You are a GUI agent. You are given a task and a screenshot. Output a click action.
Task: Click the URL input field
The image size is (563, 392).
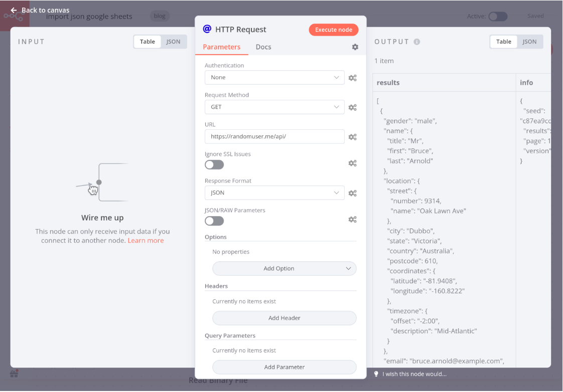click(x=274, y=136)
